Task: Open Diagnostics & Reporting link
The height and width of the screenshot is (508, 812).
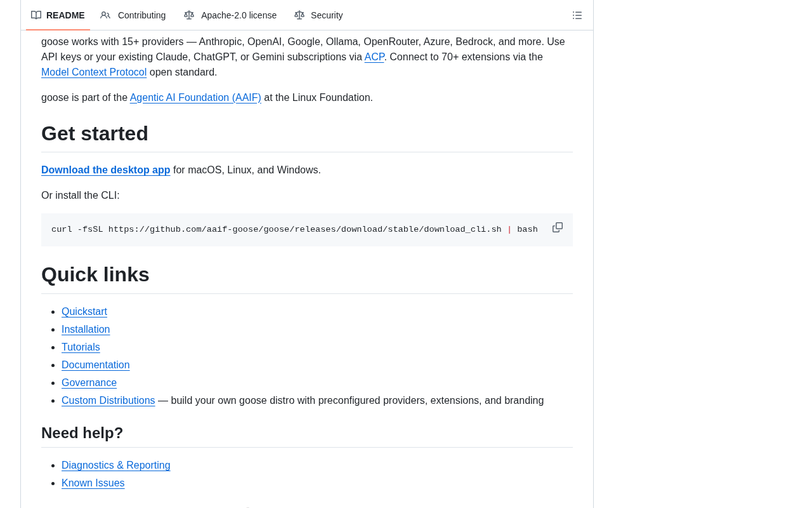Action: click(x=116, y=465)
